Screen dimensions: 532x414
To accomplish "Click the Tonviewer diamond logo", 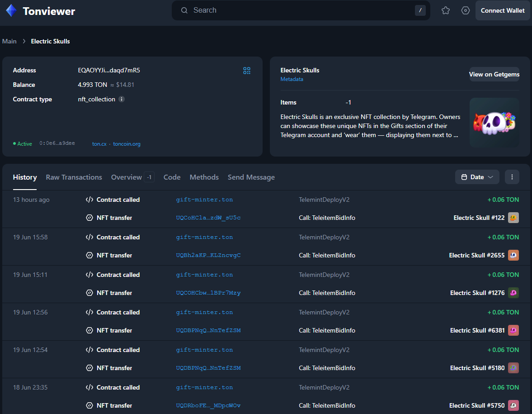I will click(x=11, y=11).
